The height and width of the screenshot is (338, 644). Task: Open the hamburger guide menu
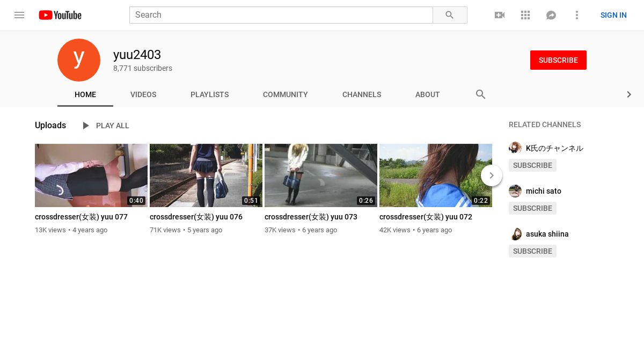tap(19, 15)
